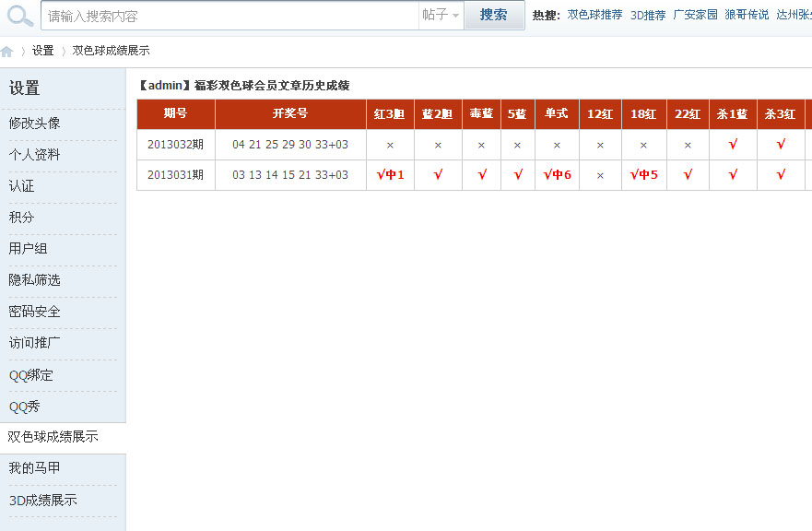Viewport: 812px width, 531px height.
Task: Go to home via house icon
Action: click(x=6, y=52)
